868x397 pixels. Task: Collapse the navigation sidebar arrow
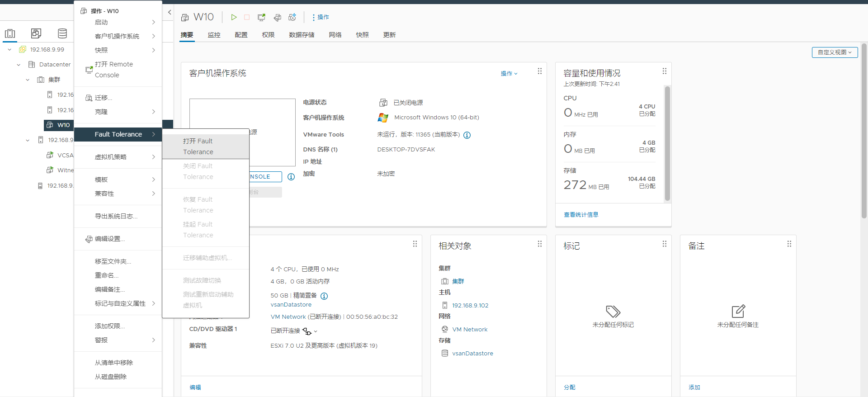point(170,12)
